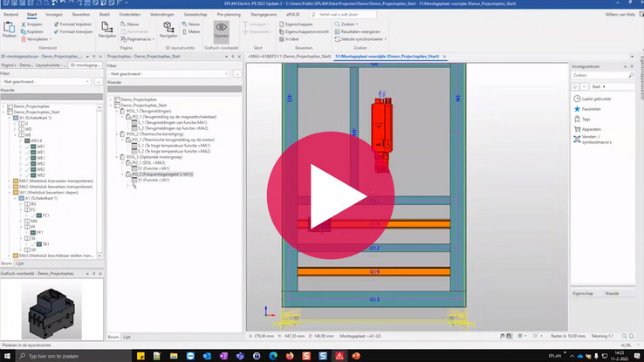Image resolution: width=644 pixels, height=362 pixels.
Task: Click Nieuw in the 3D-layoutruimte group
Action: click(191, 24)
